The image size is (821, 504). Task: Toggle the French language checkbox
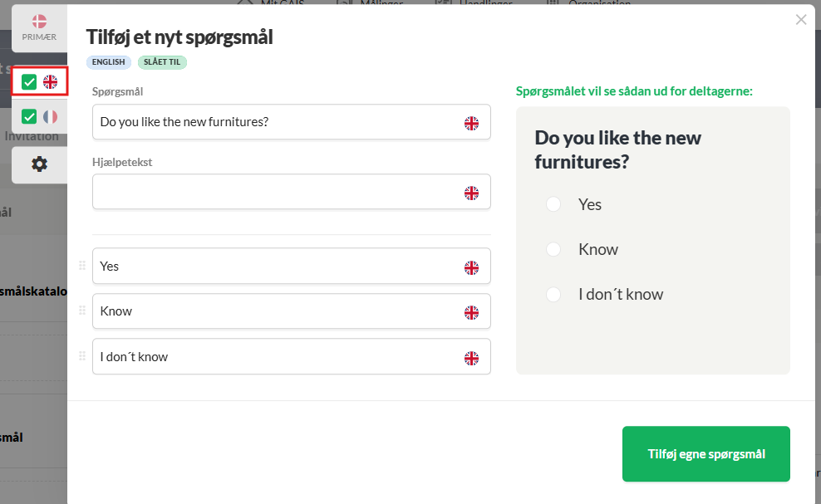click(29, 116)
